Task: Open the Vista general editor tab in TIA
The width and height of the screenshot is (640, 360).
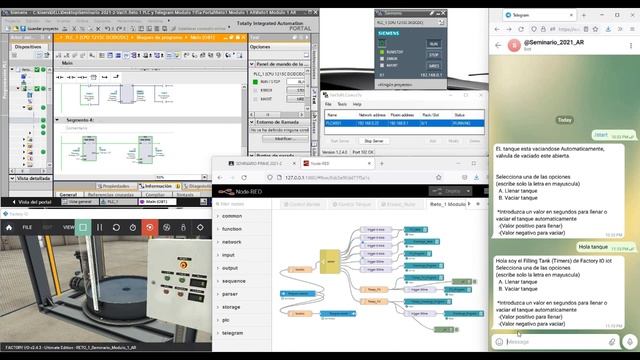Action: coord(80,202)
